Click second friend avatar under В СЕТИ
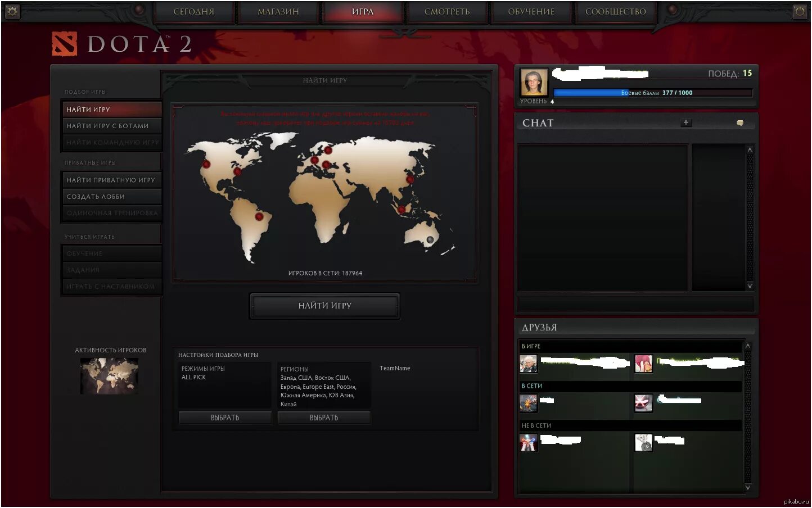Viewport: 812px width, 508px height. (643, 403)
